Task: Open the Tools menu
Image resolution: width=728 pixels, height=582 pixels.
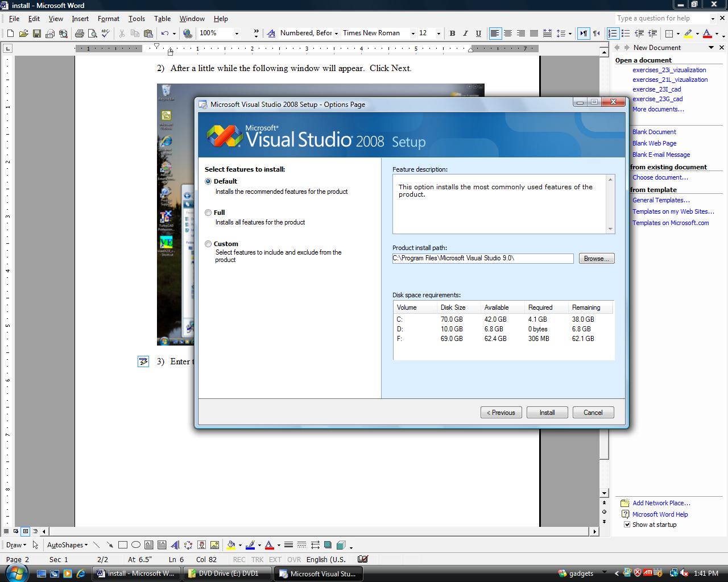Action: [136, 19]
